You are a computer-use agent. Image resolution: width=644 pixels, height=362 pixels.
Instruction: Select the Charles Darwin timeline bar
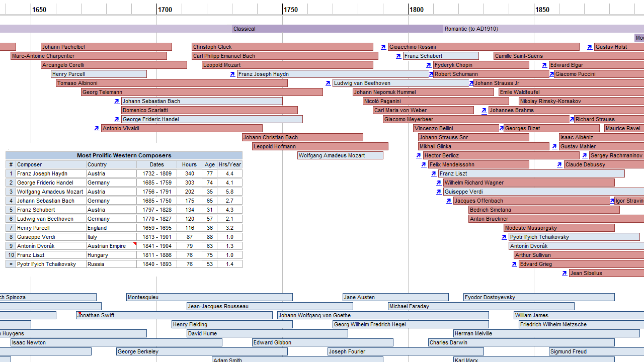pos(521,342)
